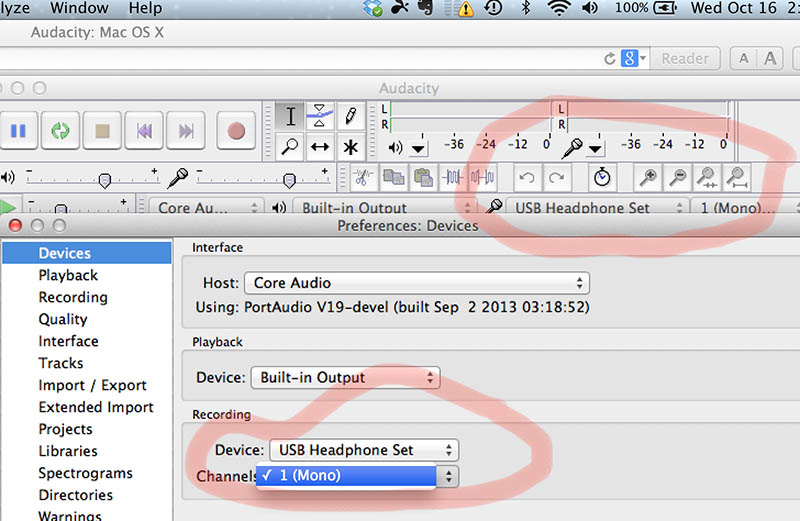Select the Time Shift tool
Viewport: 800px width, 521px height.
[320, 147]
